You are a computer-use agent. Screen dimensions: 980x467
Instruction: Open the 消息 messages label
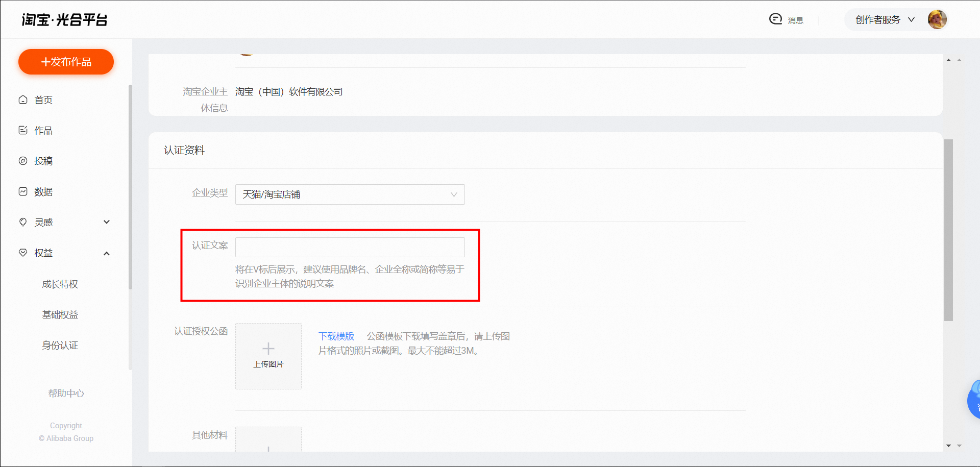click(796, 20)
